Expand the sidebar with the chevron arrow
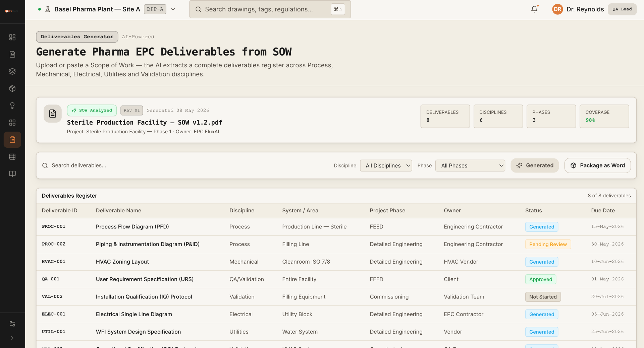Screen dimensions: 644x348 coord(12,338)
